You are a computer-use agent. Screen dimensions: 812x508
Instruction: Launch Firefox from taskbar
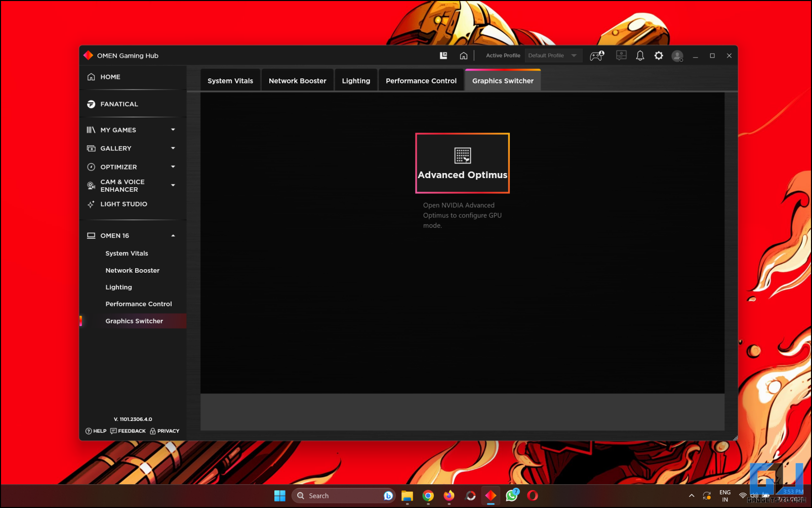tap(449, 496)
